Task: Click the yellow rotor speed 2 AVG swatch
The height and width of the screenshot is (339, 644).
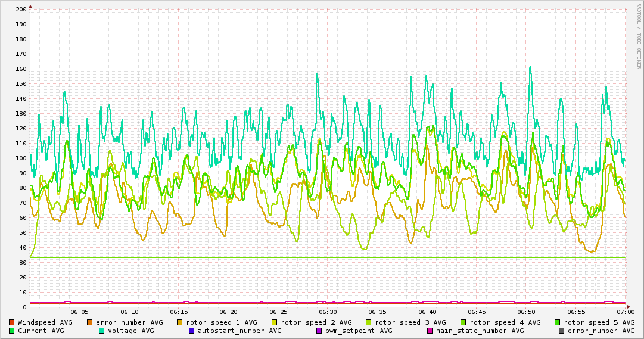Action: click(x=275, y=322)
